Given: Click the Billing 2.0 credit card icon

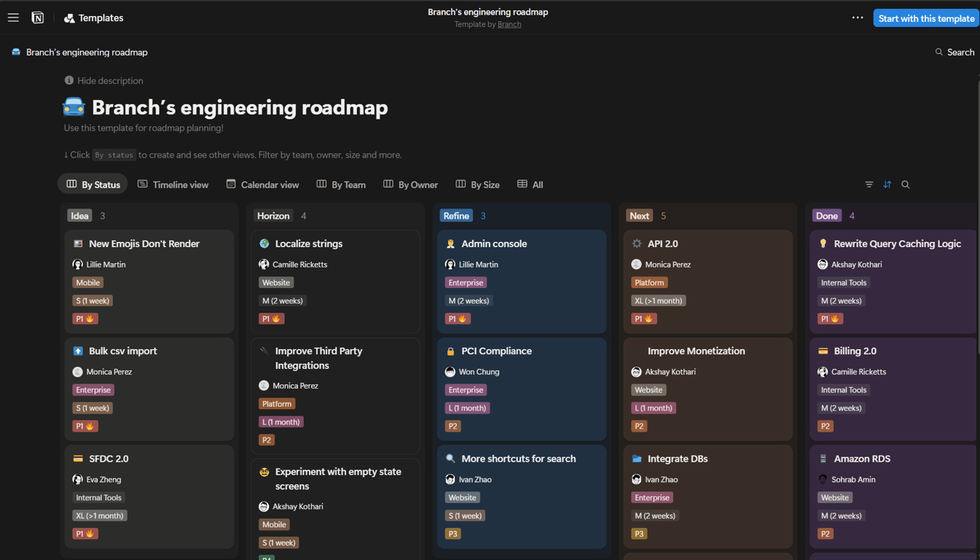Looking at the screenshot, I should 823,351.
